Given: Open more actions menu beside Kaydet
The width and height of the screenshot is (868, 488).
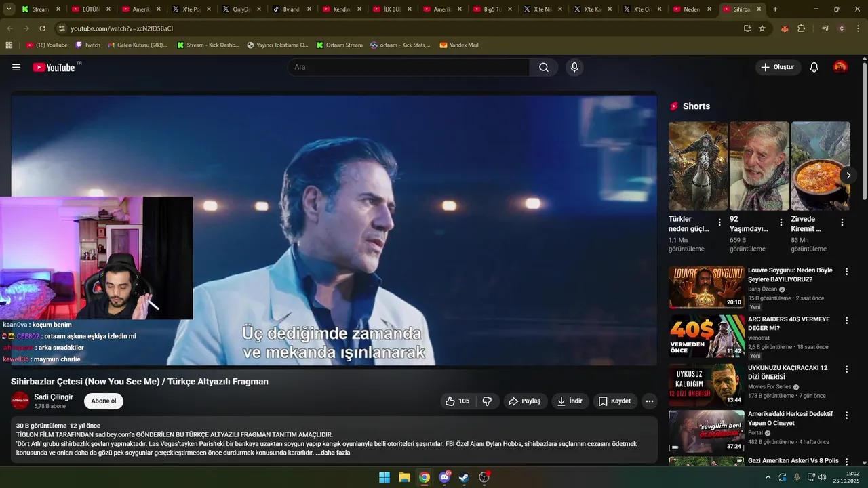Looking at the screenshot, I should click(650, 401).
